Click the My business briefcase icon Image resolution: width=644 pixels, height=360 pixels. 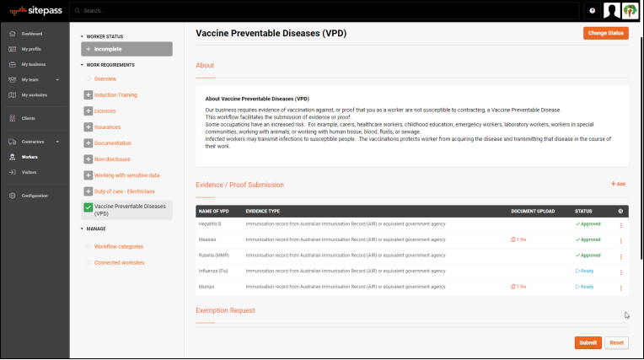tap(13, 65)
